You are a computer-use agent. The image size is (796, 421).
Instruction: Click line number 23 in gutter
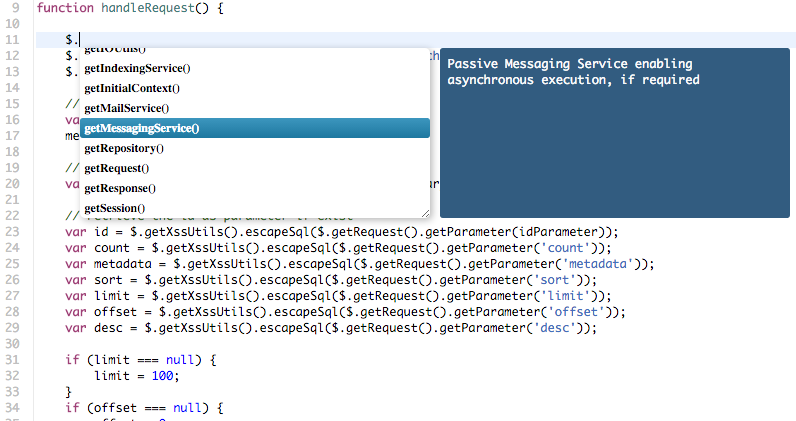point(12,232)
